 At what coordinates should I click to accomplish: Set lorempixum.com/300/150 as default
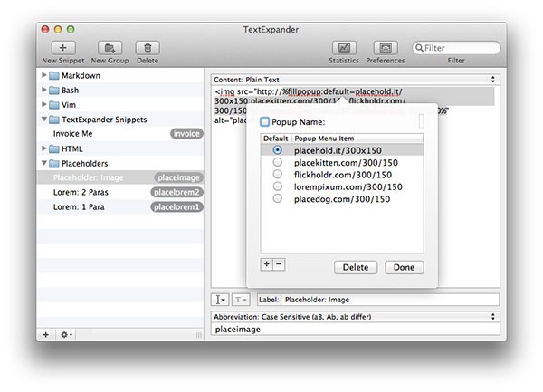click(x=278, y=186)
